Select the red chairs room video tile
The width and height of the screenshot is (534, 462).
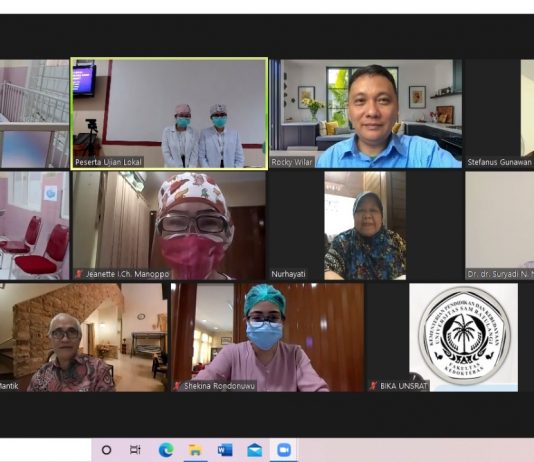point(34,226)
